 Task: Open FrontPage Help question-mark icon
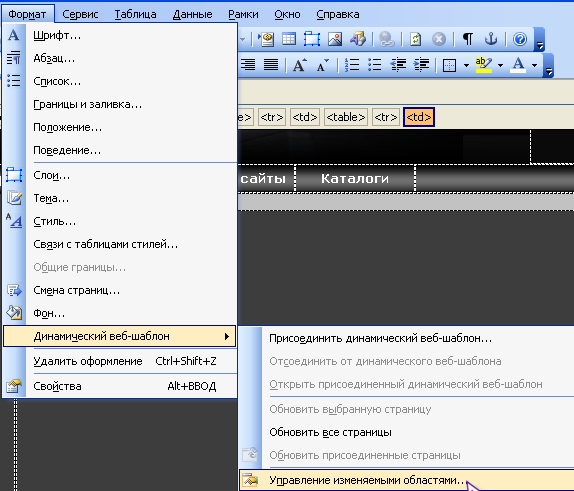coord(520,39)
